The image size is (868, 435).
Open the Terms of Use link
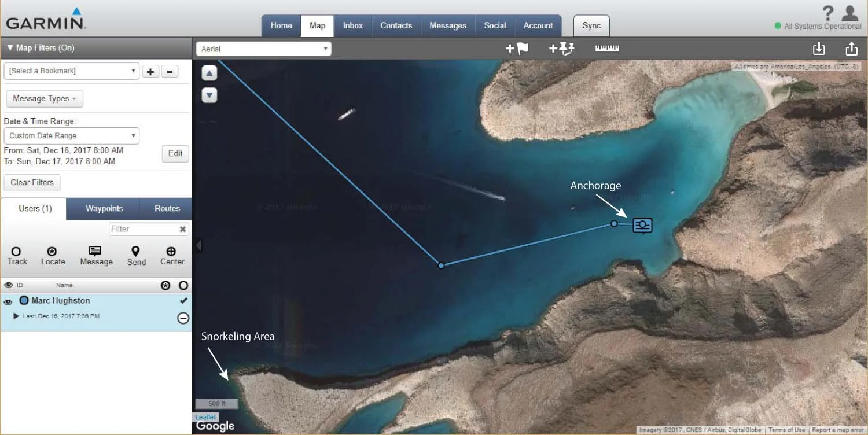(786, 430)
